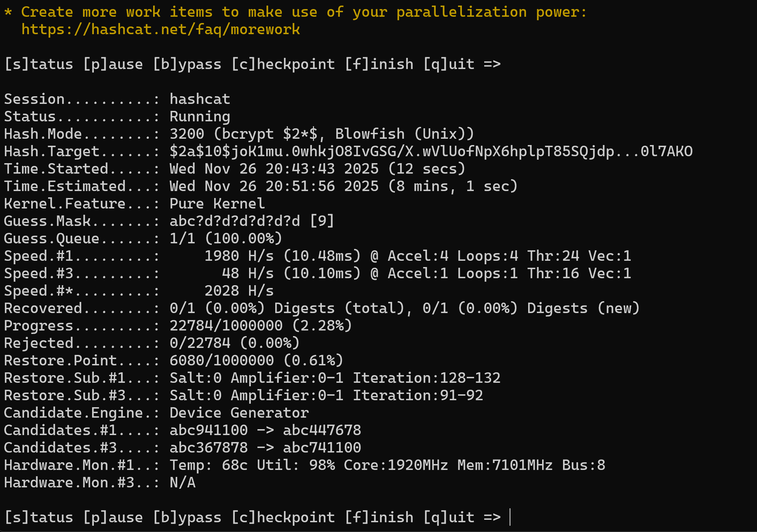Select the 'Running' status value
The image size is (757, 532).
click(x=200, y=117)
